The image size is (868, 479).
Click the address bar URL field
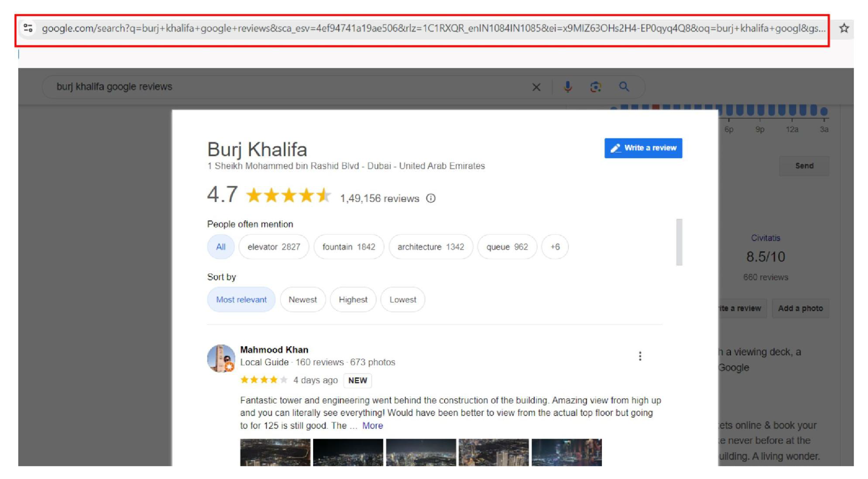click(433, 28)
